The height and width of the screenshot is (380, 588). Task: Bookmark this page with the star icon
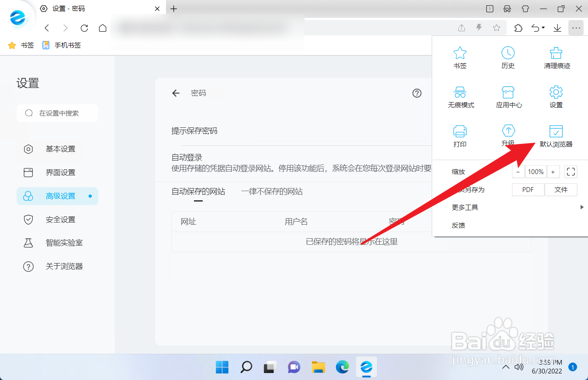coord(496,28)
